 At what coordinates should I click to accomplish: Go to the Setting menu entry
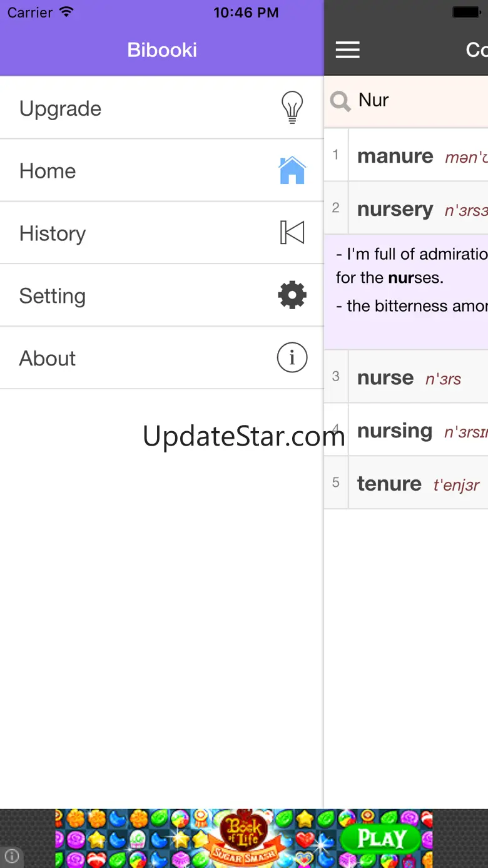coord(53,296)
